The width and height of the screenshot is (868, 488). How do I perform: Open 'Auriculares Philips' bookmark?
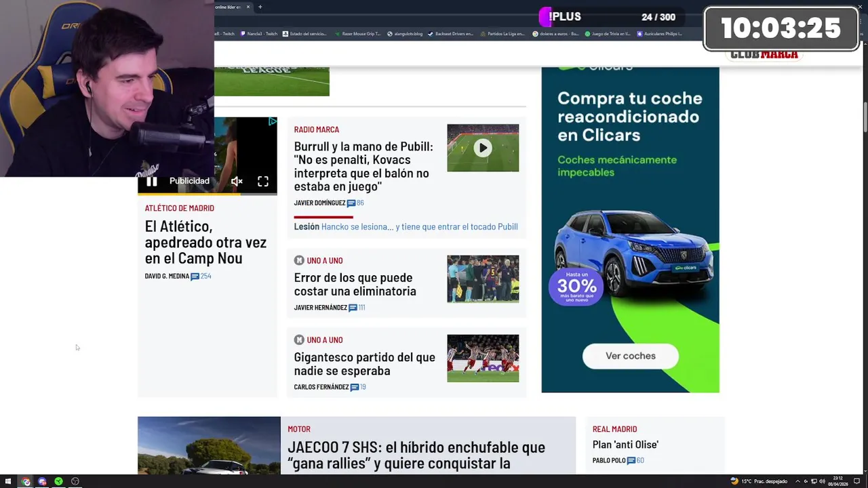pyautogui.click(x=659, y=33)
